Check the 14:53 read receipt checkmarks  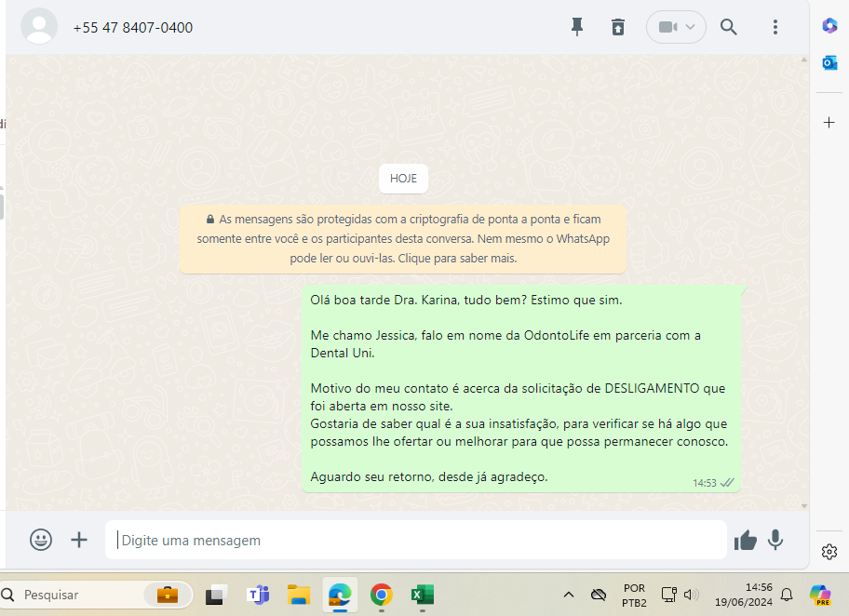pyautogui.click(x=727, y=482)
